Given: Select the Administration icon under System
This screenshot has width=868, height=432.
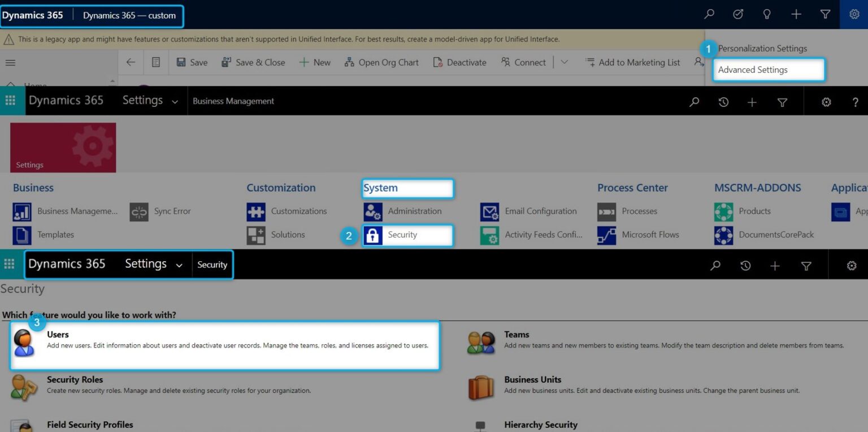Looking at the screenshot, I should pyautogui.click(x=373, y=211).
